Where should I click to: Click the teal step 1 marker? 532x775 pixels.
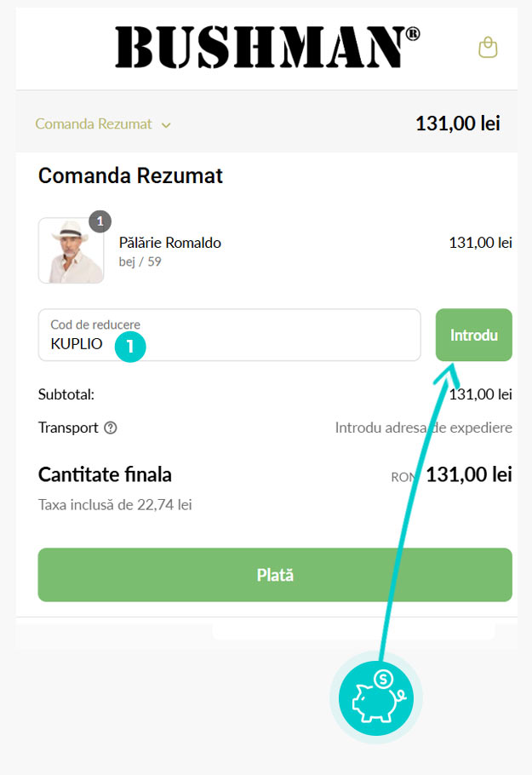tap(130, 347)
